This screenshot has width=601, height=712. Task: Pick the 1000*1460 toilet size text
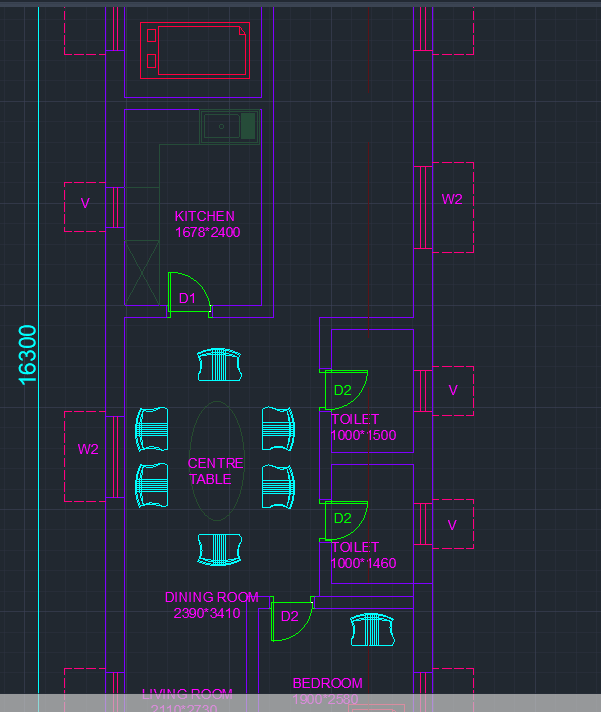[363, 564]
